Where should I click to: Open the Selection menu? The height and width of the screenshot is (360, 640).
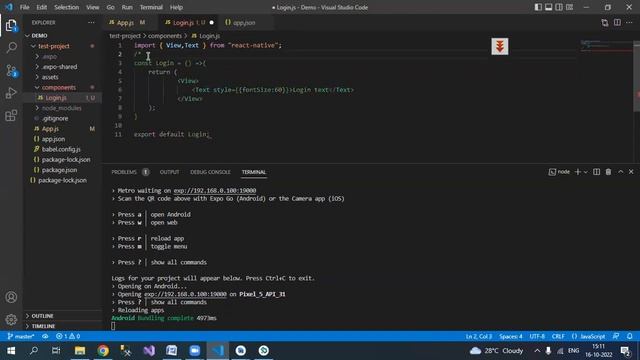click(66, 7)
